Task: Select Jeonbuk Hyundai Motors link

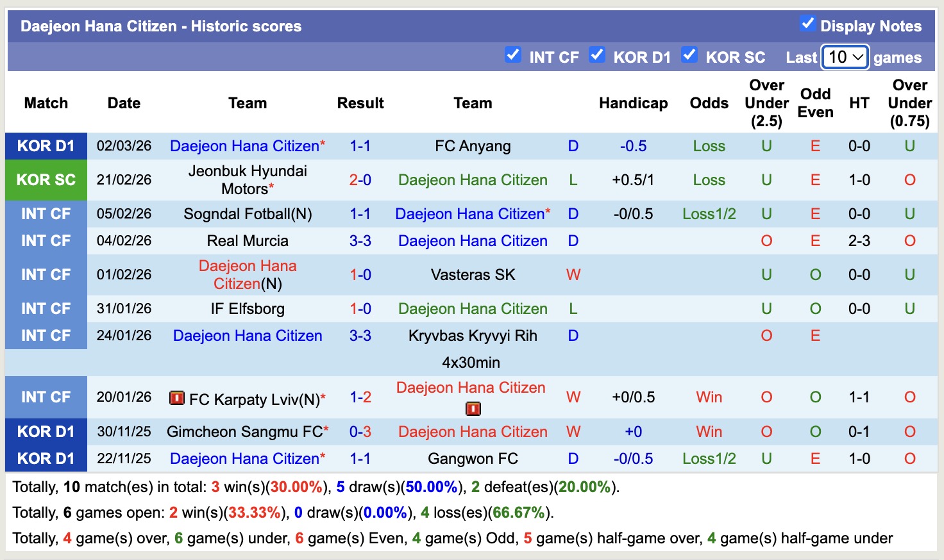Action: click(x=247, y=179)
